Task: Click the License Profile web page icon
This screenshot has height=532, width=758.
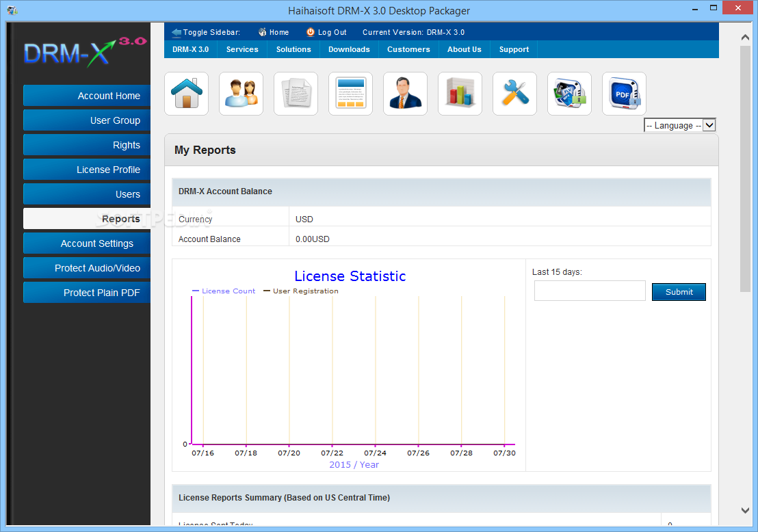Action: [x=350, y=94]
